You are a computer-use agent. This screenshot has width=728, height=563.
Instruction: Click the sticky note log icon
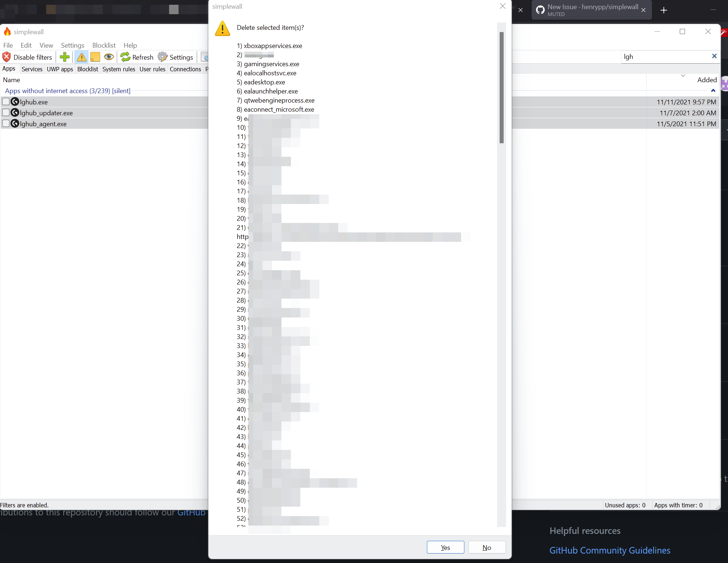tap(95, 57)
